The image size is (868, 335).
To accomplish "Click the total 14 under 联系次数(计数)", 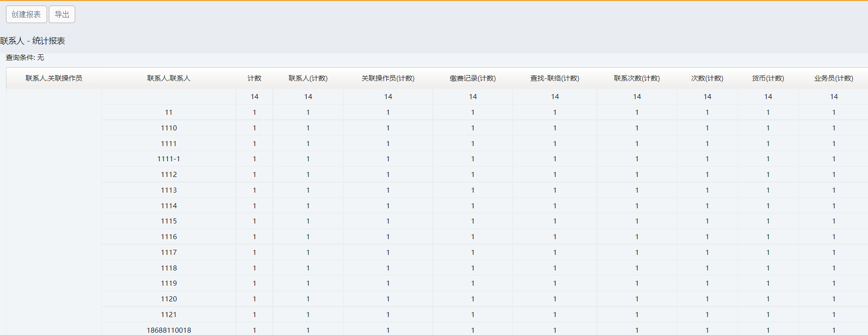I will (637, 97).
